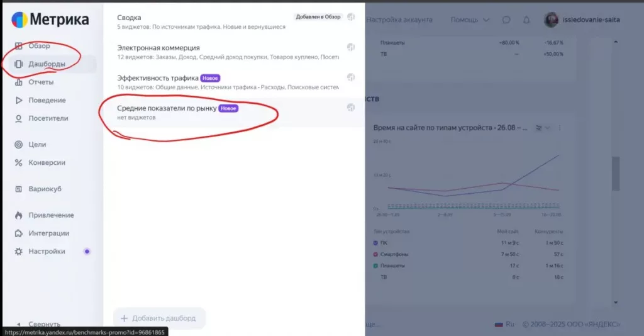Click the Новое badge on Эффективность трафика
Viewport: 644px width, 336px height.
[210, 78]
